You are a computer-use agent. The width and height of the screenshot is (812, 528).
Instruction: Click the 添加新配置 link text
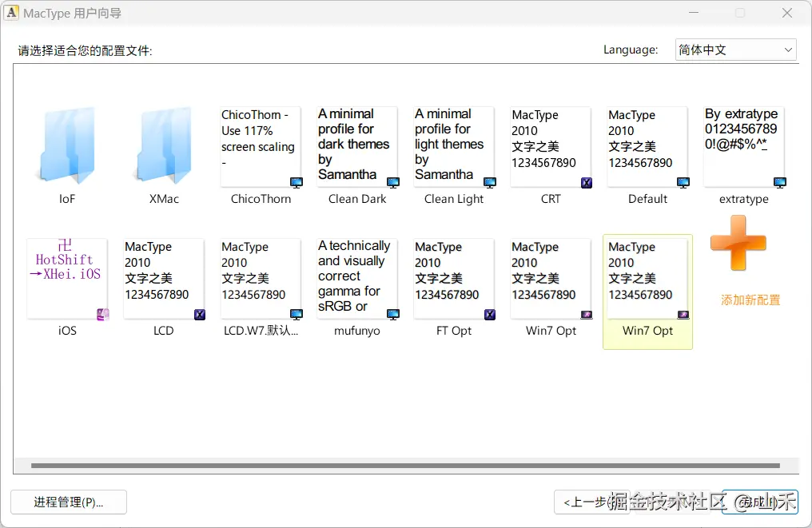750,300
